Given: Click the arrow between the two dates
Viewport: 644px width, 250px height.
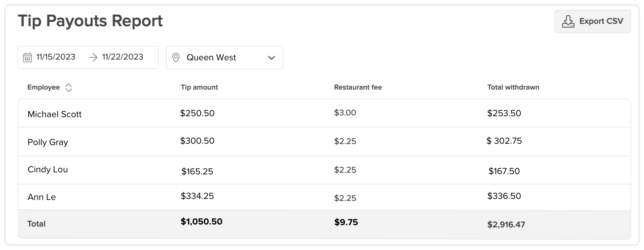Looking at the screenshot, I should [x=93, y=57].
